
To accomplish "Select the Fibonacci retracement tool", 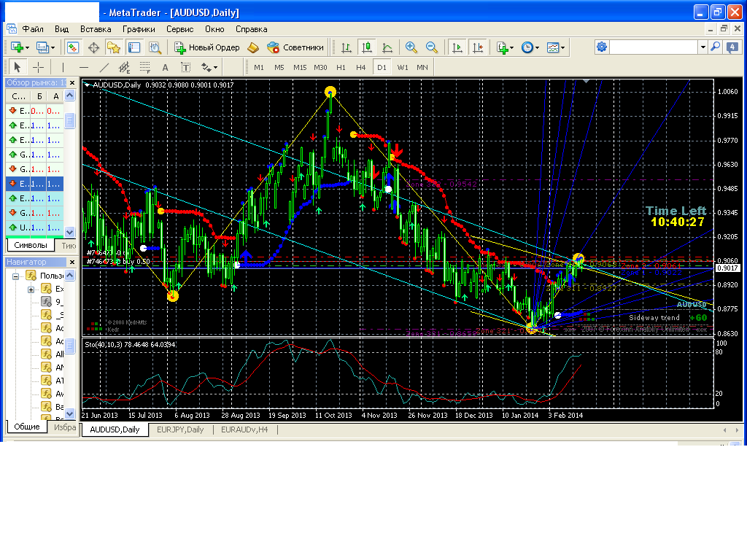I will [x=144, y=67].
